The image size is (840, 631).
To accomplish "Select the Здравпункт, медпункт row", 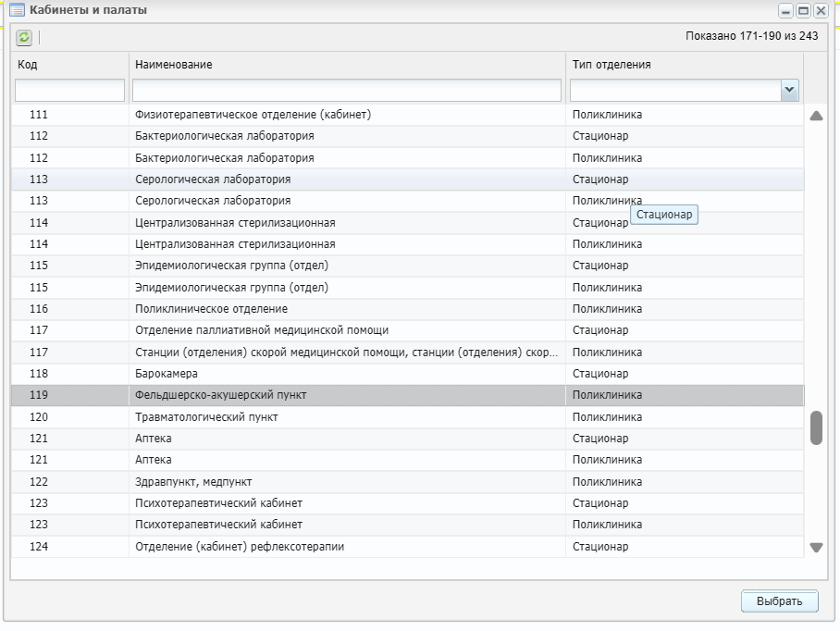I will (x=408, y=481).
